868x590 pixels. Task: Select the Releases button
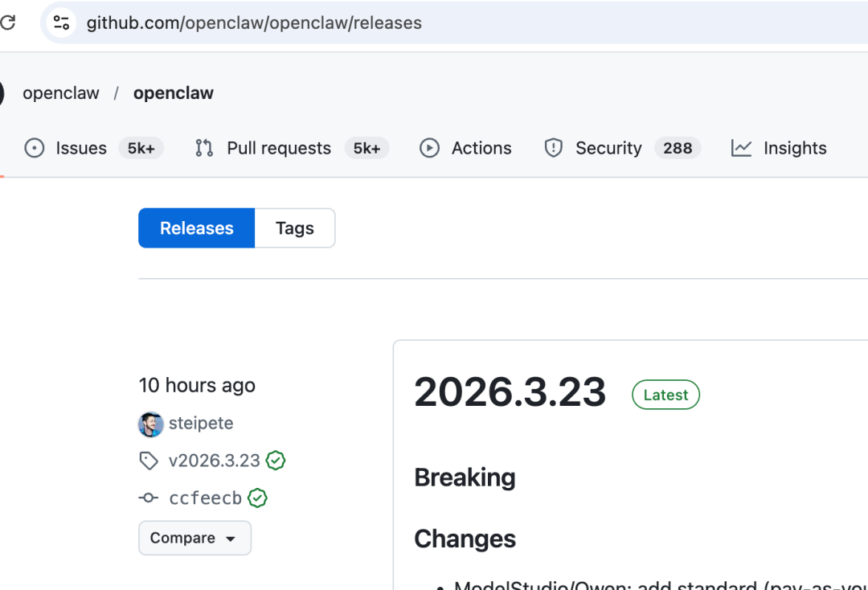coord(197,228)
